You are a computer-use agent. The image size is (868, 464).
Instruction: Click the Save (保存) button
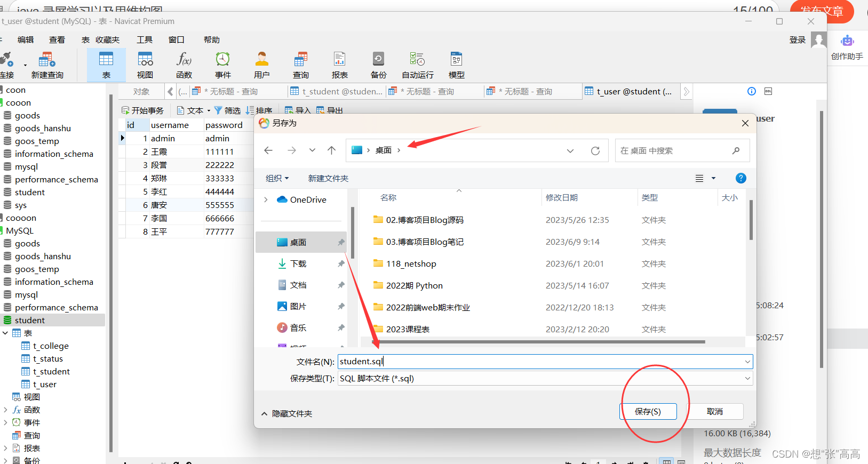(648, 411)
